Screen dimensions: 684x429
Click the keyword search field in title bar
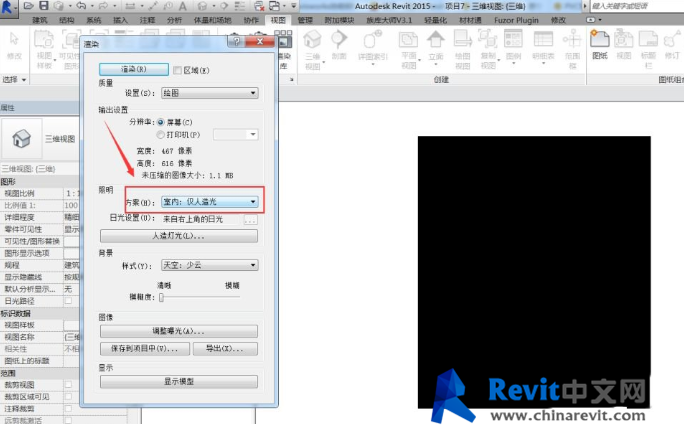click(x=637, y=6)
